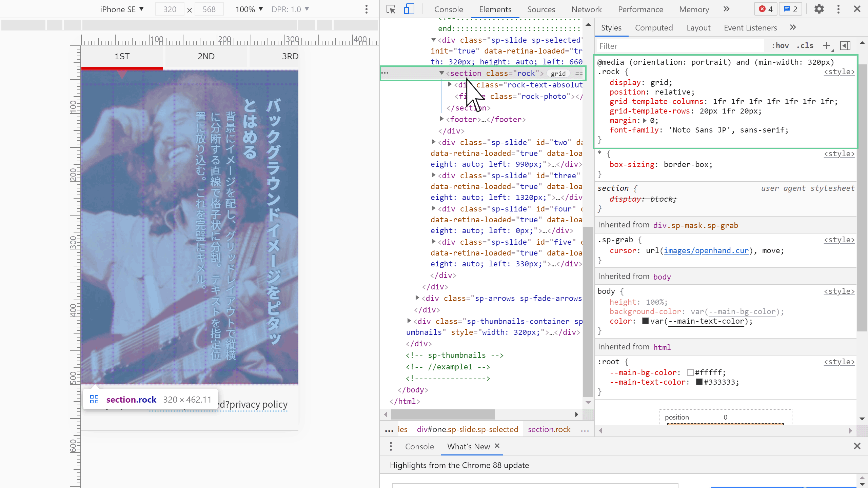868x488 pixels.
Task: Focus the Styles filter input
Action: tap(680, 46)
